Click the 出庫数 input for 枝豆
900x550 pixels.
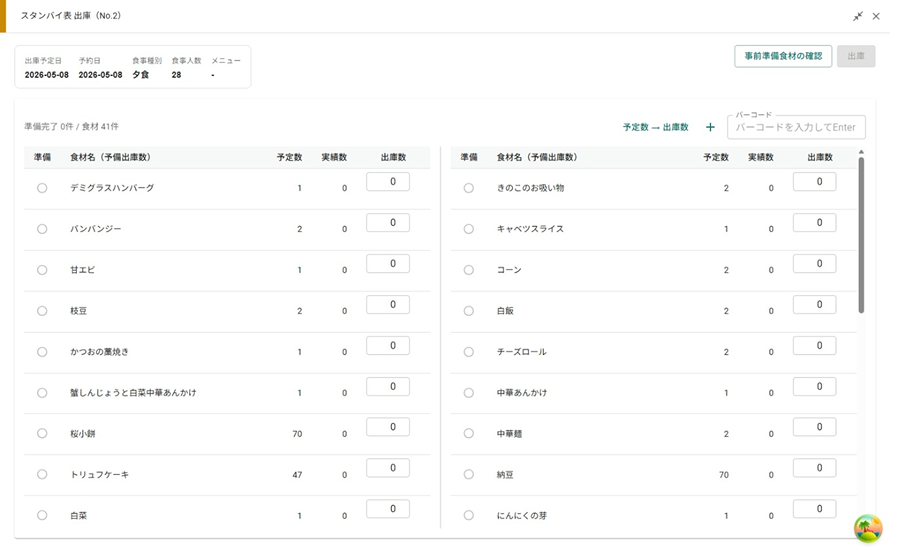click(388, 305)
